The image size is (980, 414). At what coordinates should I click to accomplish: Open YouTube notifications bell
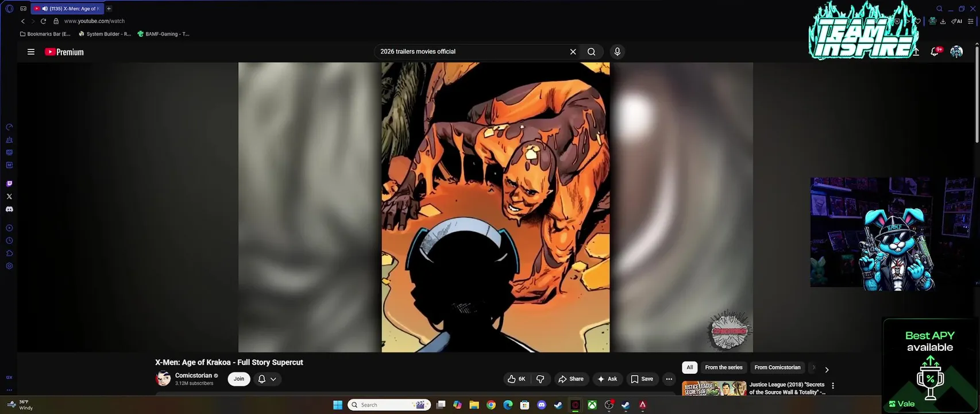(x=935, y=52)
